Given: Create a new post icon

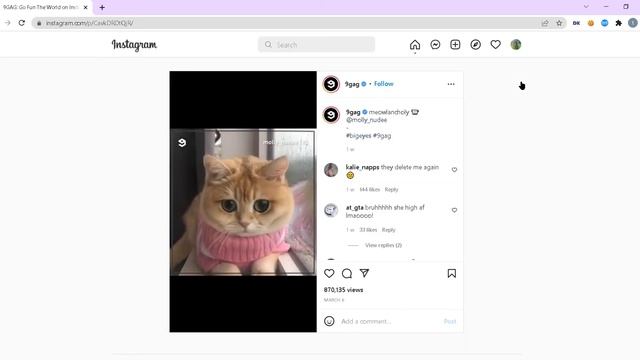Looking at the screenshot, I should coord(455,44).
